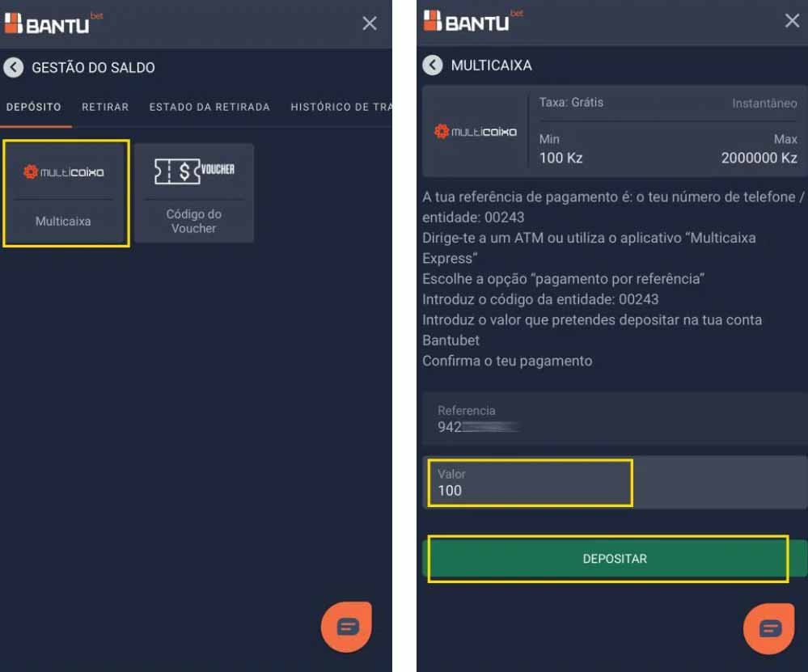Switch to the Retirar tab
The image size is (808, 672).
pyautogui.click(x=105, y=107)
